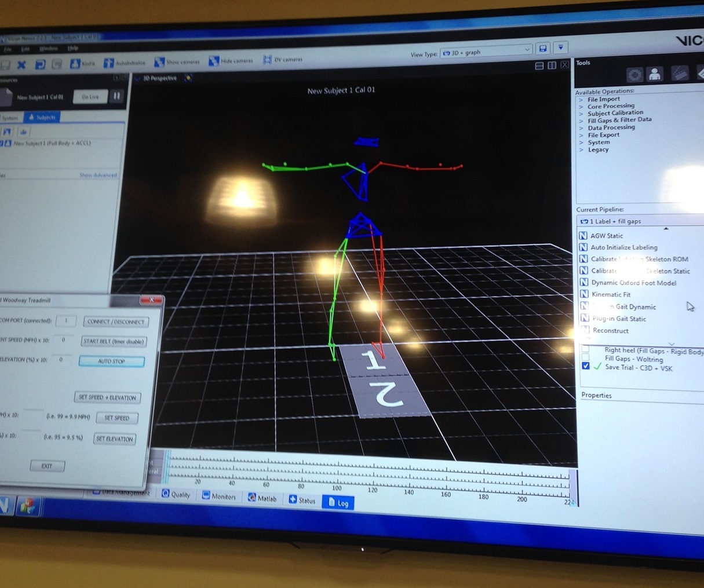Toggle the New Subject 1 checkbox

(2, 143)
